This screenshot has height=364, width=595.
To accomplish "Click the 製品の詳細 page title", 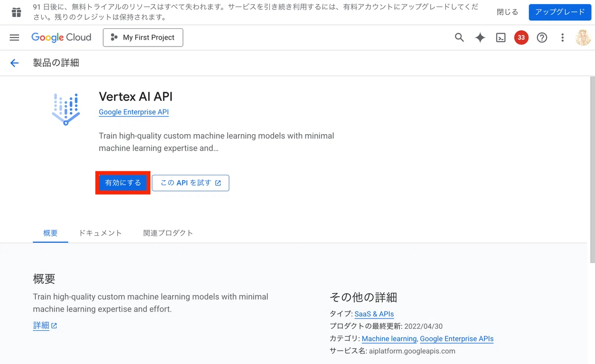I will coord(56,63).
